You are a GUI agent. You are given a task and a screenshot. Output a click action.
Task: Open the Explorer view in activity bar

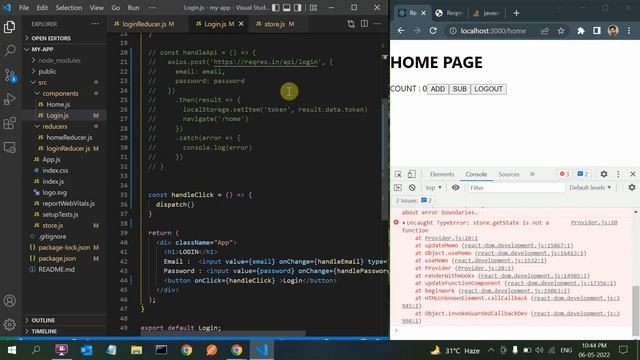(9, 27)
